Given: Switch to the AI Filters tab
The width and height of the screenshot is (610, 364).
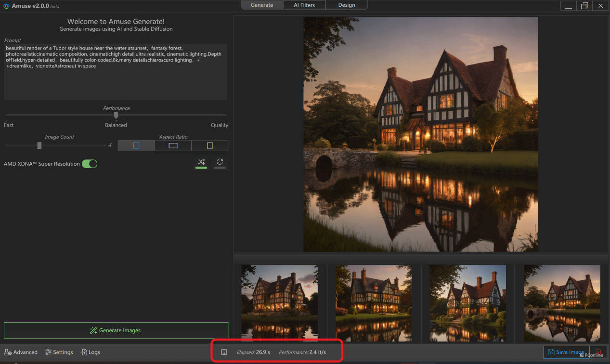Looking at the screenshot, I should (304, 5).
